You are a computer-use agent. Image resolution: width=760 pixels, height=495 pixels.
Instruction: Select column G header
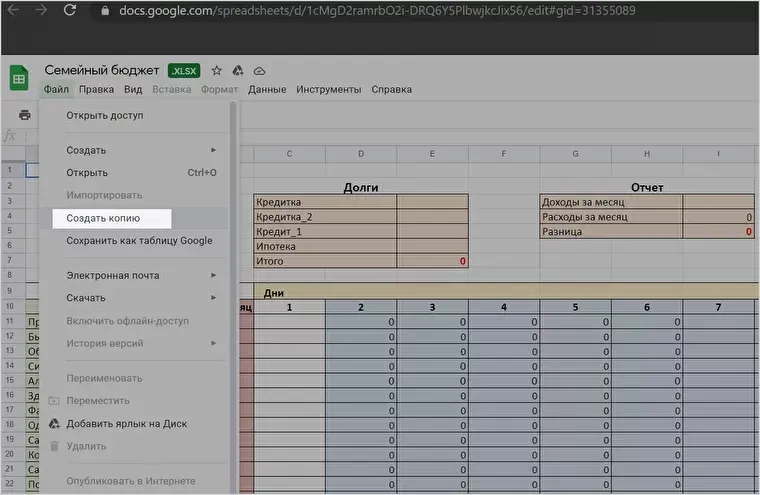(x=575, y=154)
